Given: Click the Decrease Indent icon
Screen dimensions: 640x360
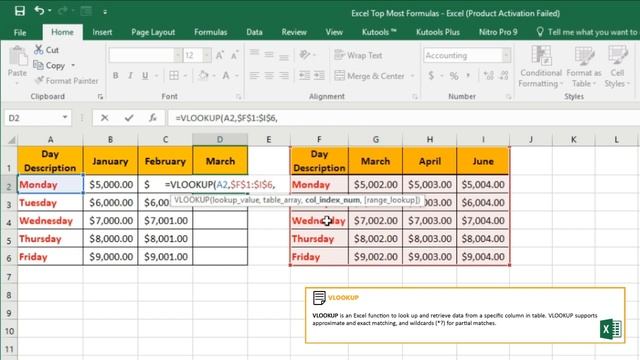Looking at the screenshot, I should tap(304, 76).
